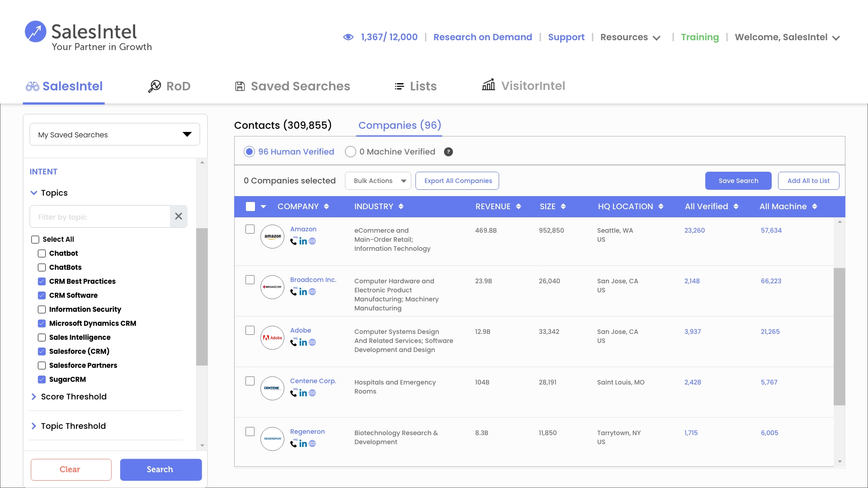The image size is (868, 488).
Task: Click the Regeneron company logo
Action: coord(272,439)
